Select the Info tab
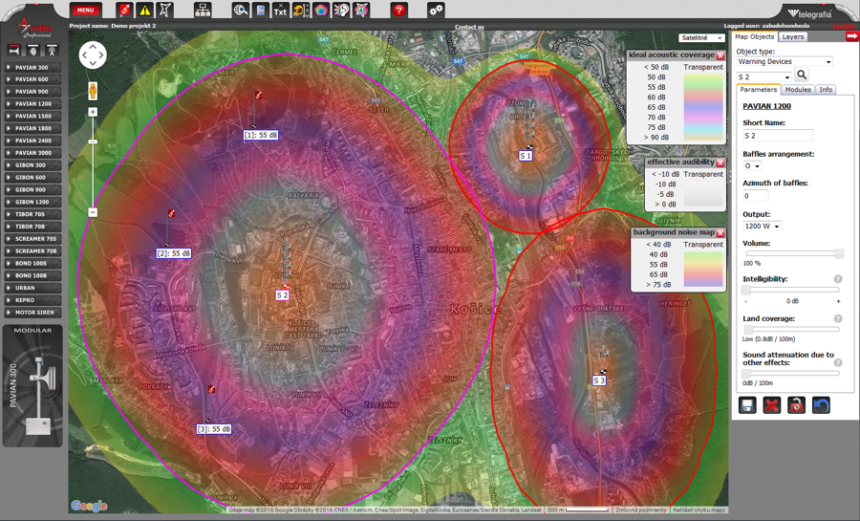The width and height of the screenshot is (860, 521). [x=825, y=89]
